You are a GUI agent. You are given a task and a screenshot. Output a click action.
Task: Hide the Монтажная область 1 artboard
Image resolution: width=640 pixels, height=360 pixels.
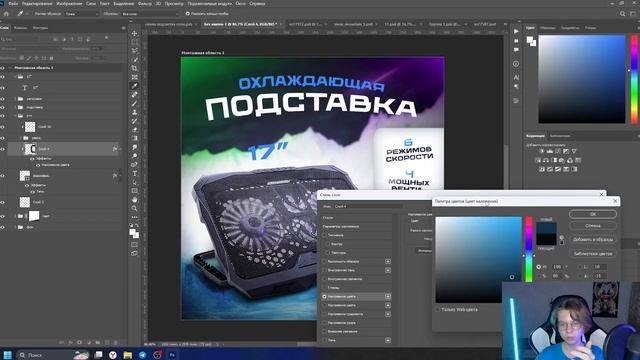click(x=2, y=68)
